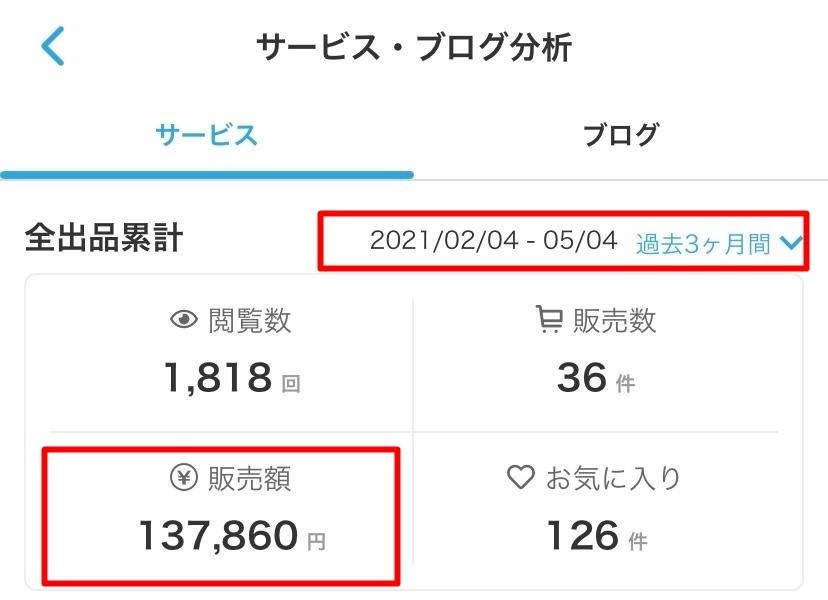Open the 閲覧数 statistics panel
This screenshot has width=828, height=600.
pos(213,348)
